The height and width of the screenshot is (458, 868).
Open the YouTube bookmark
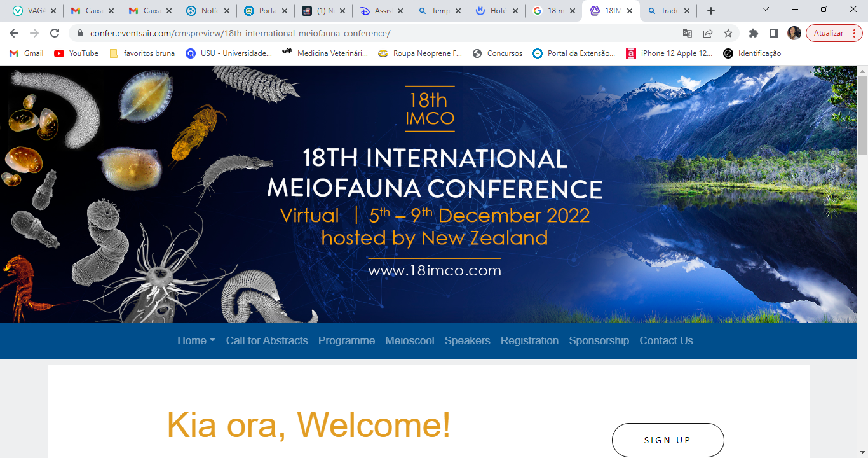pos(76,53)
